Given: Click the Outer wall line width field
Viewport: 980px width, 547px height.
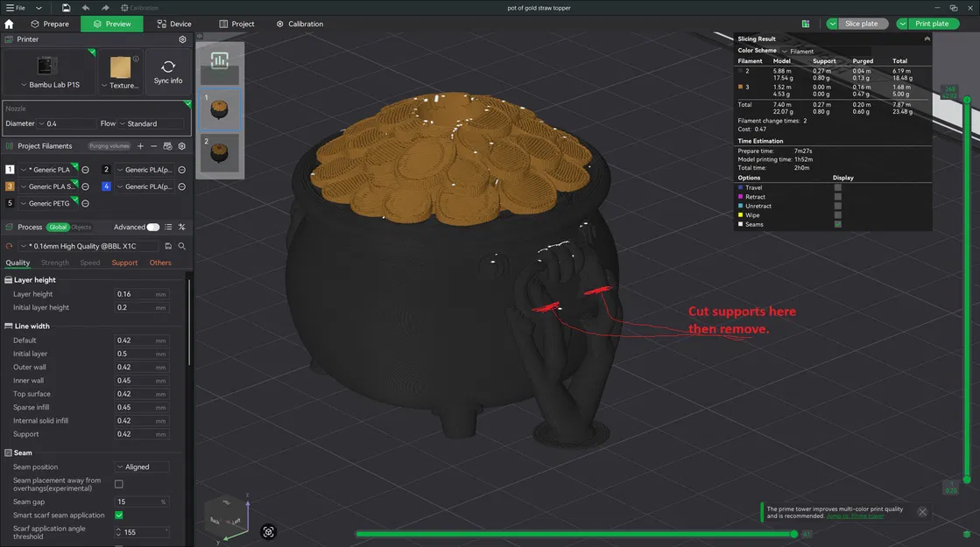Looking at the screenshot, I should (141, 368).
